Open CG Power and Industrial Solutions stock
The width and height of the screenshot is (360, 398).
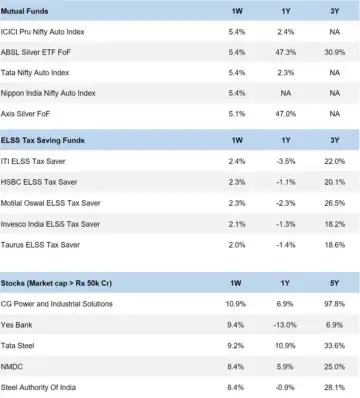coord(56,304)
